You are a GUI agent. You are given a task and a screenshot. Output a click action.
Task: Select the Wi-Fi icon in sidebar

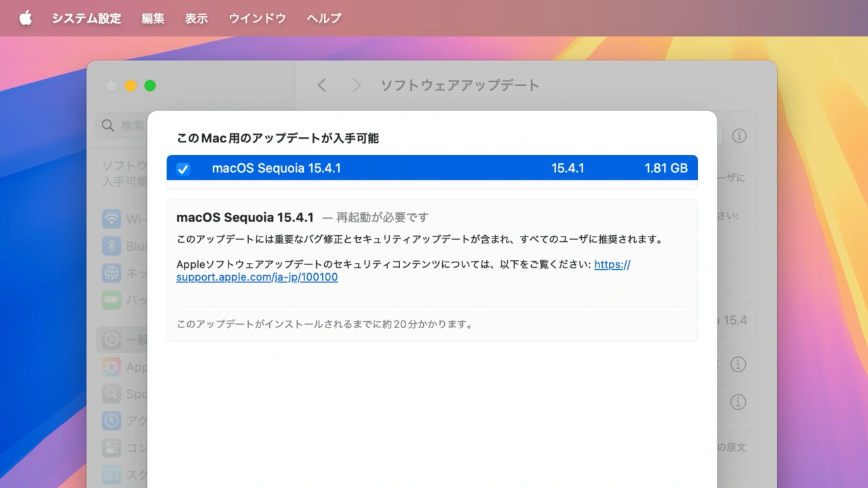pyautogui.click(x=111, y=219)
